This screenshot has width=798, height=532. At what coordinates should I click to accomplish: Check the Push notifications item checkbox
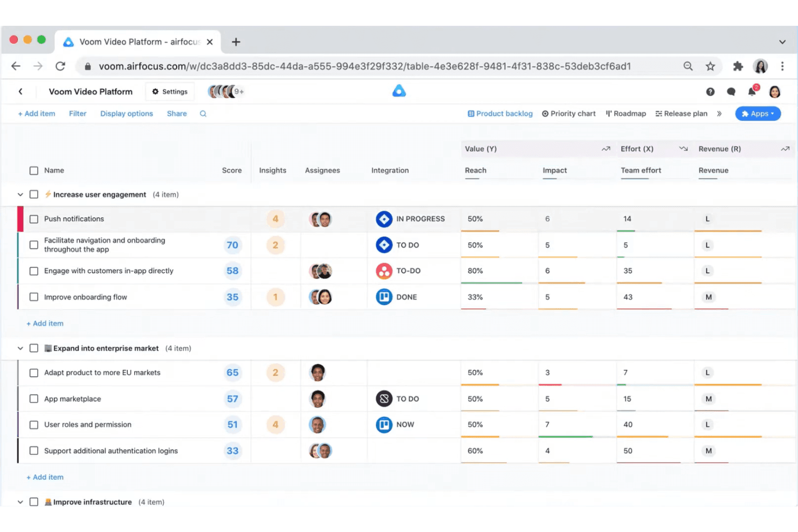[34, 219]
